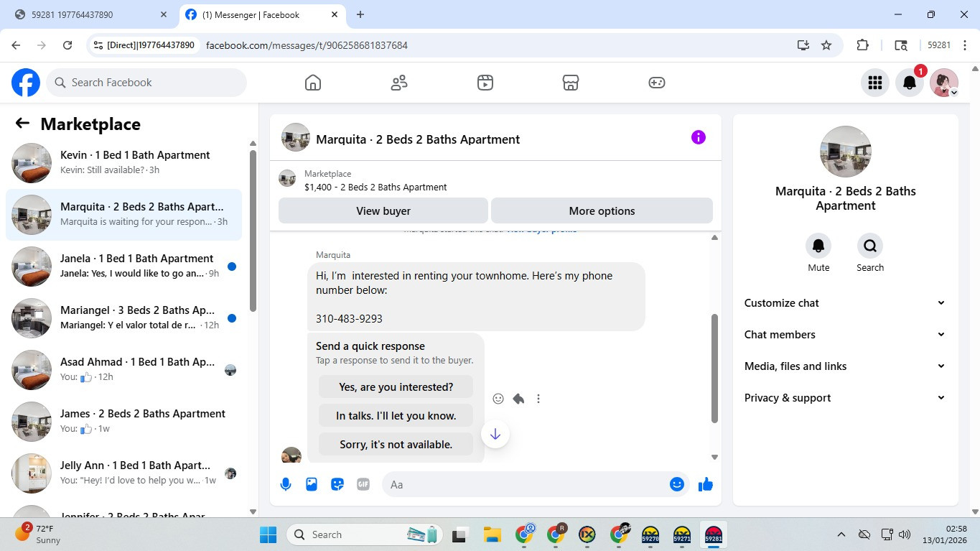Click the More options button
The height and width of the screenshot is (551, 980).
(602, 211)
